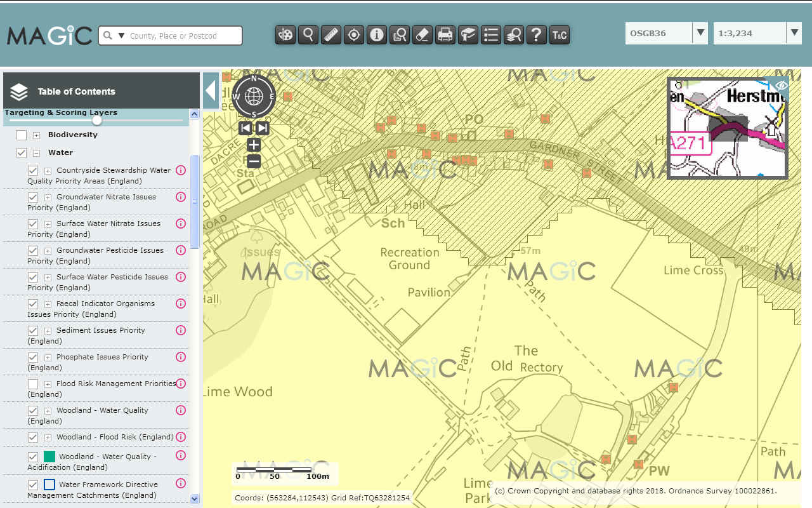Open the drawing palette tool

pos(285,35)
